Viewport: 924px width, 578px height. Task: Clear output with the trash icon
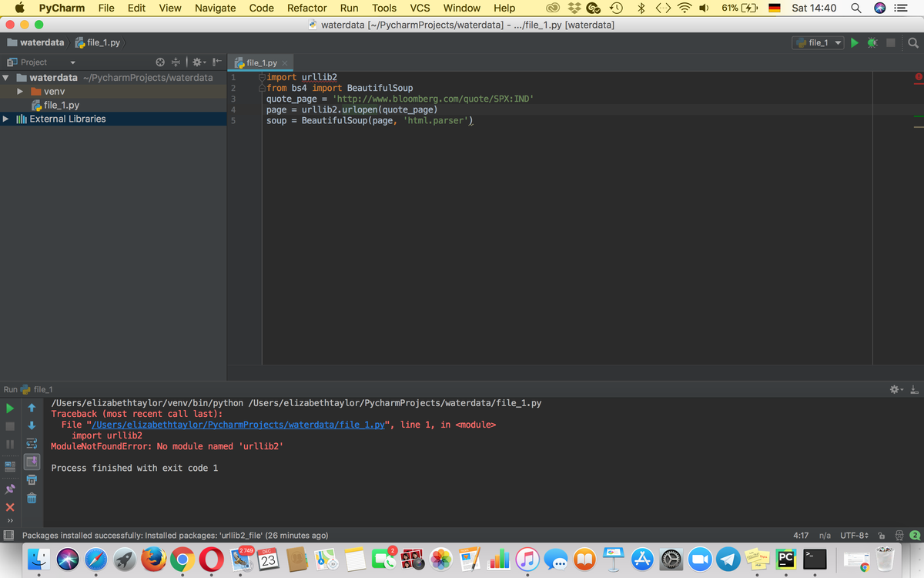(31, 500)
